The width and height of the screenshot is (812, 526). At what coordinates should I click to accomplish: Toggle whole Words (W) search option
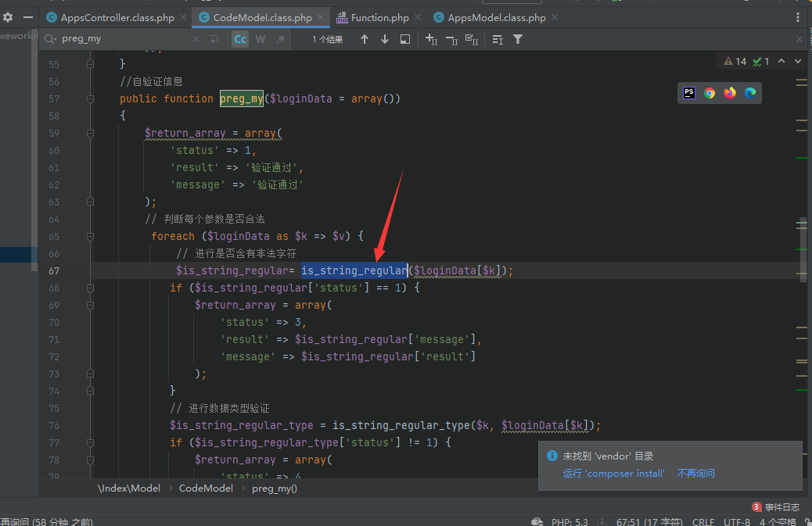pyautogui.click(x=260, y=39)
